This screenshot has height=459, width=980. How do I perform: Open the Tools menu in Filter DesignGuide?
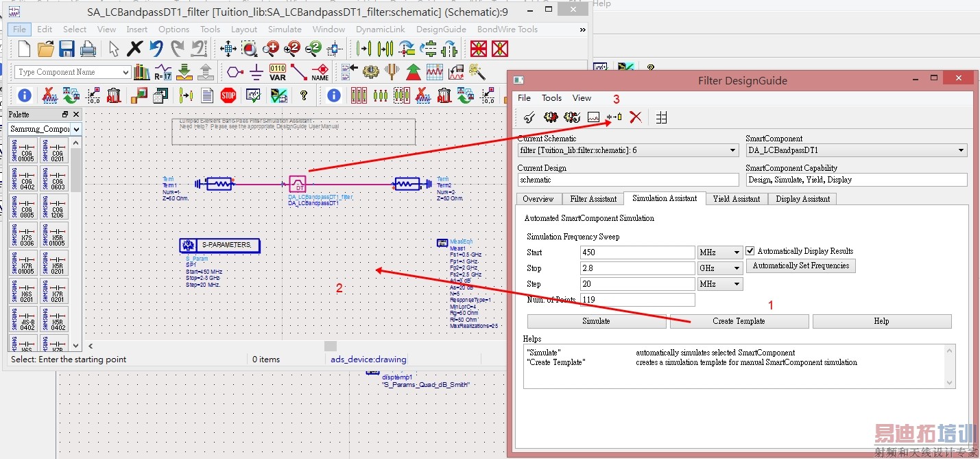click(x=551, y=98)
